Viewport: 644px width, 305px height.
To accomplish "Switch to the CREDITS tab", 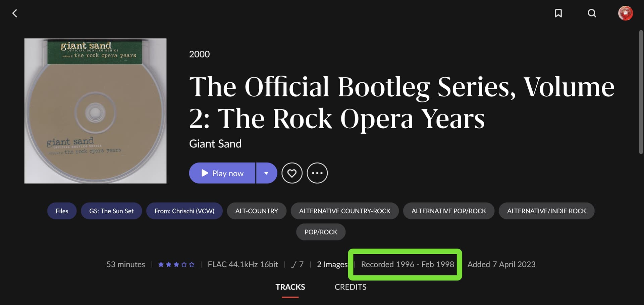I will (350, 287).
